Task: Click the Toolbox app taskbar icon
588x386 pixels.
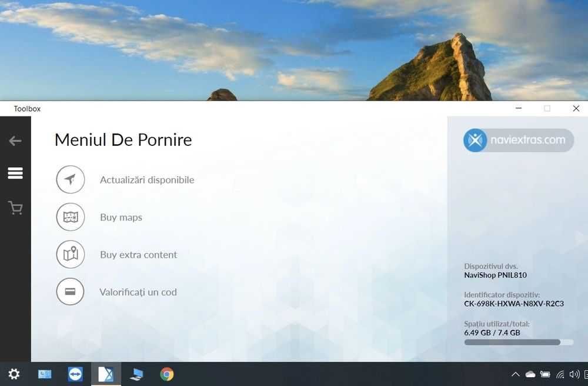Action: (x=106, y=374)
